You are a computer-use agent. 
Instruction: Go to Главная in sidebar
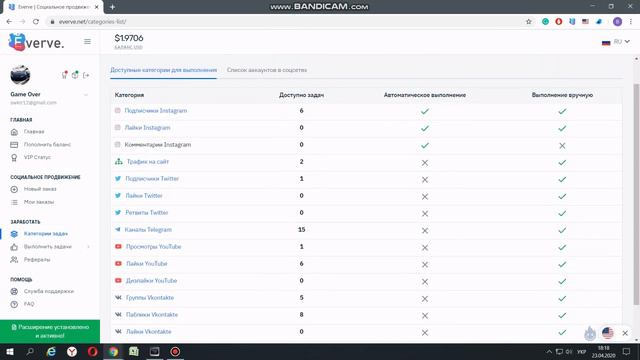[33, 132]
